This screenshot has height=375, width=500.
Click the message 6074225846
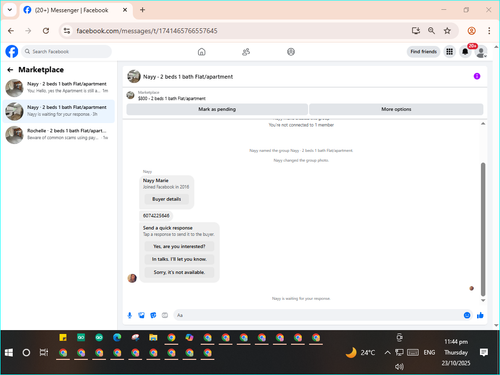point(156,216)
